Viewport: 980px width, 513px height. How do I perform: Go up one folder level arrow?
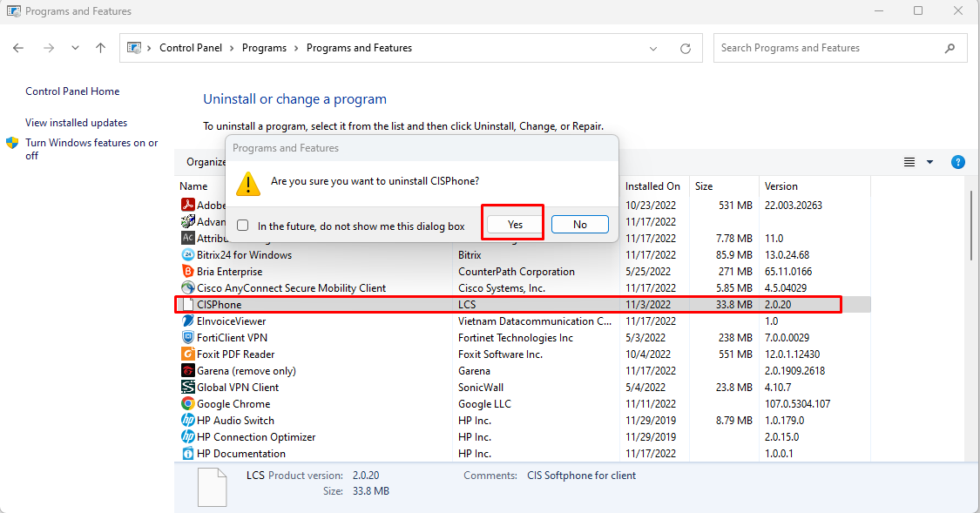[101, 48]
